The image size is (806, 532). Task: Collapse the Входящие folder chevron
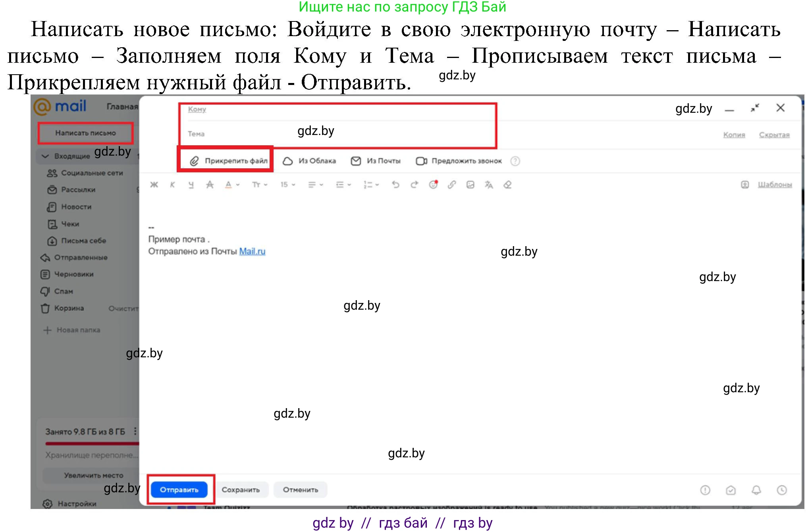pyautogui.click(x=45, y=156)
